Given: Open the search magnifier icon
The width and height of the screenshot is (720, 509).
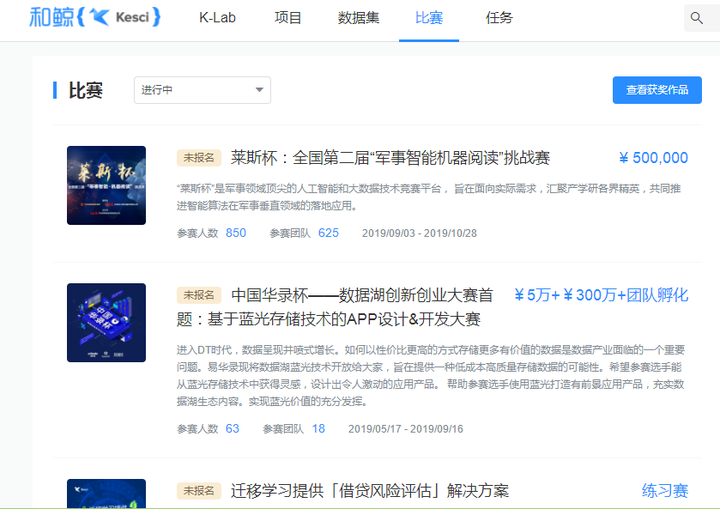Looking at the screenshot, I should [x=697, y=18].
